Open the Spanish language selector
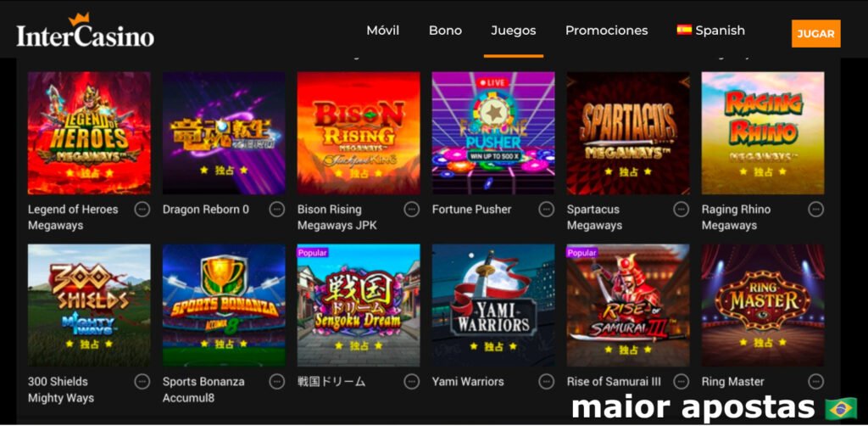This screenshot has height=426, width=868. (x=711, y=31)
